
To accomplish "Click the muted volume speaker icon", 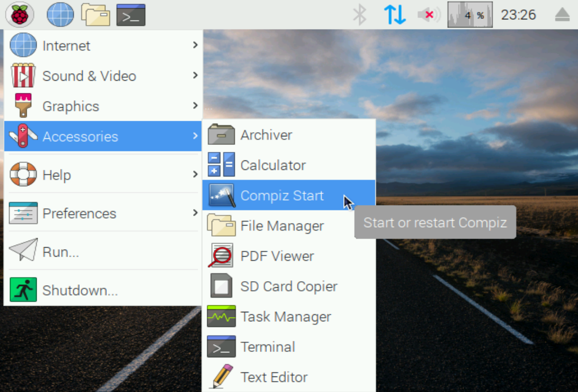I will pyautogui.click(x=429, y=15).
